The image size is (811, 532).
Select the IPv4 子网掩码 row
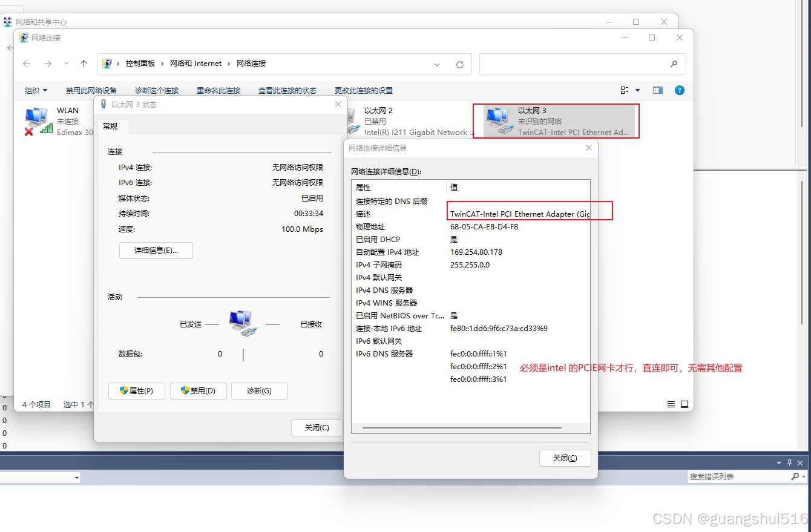point(470,265)
